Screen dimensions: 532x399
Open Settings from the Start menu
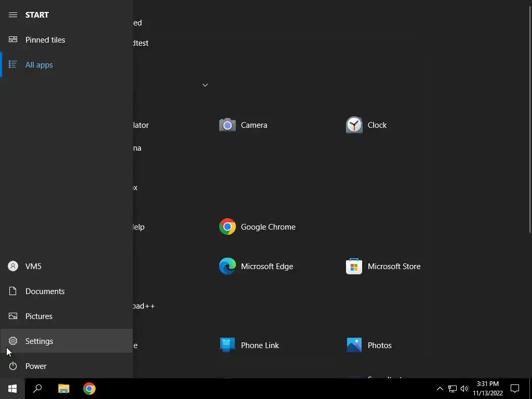click(x=66, y=341)
